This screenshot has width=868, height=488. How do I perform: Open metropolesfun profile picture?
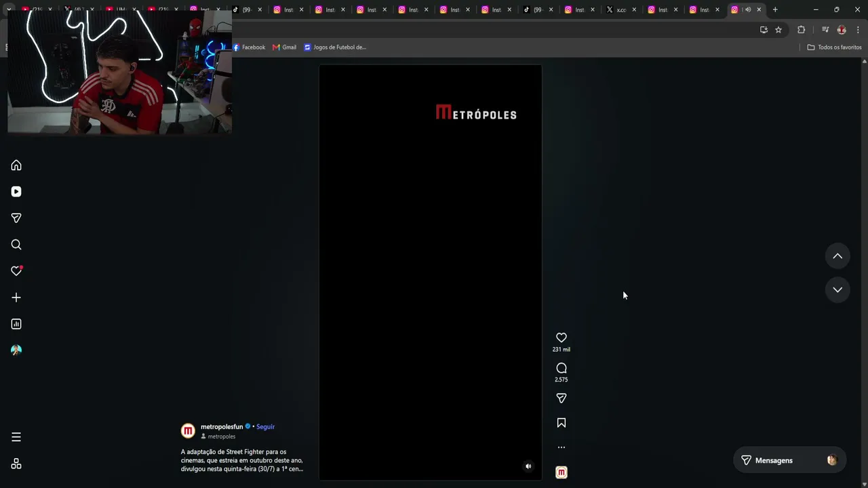click(x=188, y=430)
